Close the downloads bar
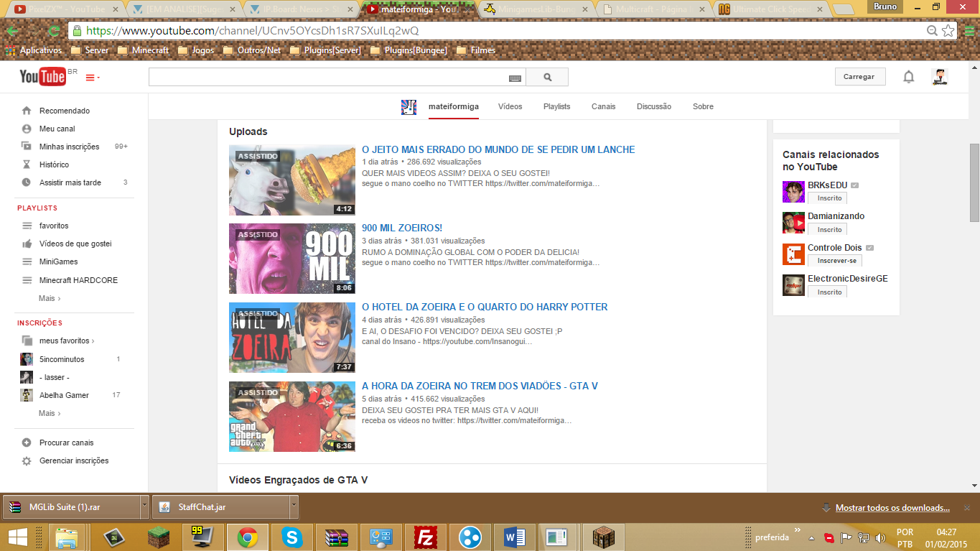Viewport: 980px width, 551px height. pyautogui.click(x=966, y=508)
